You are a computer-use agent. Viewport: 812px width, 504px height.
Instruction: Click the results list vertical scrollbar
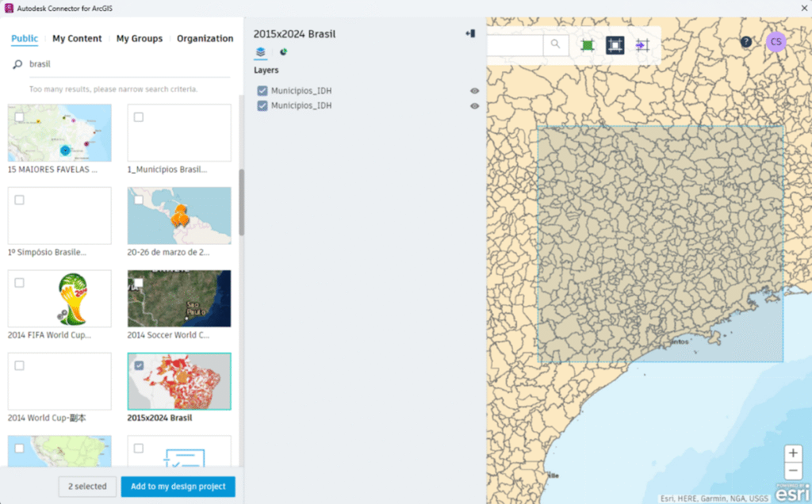241,202
